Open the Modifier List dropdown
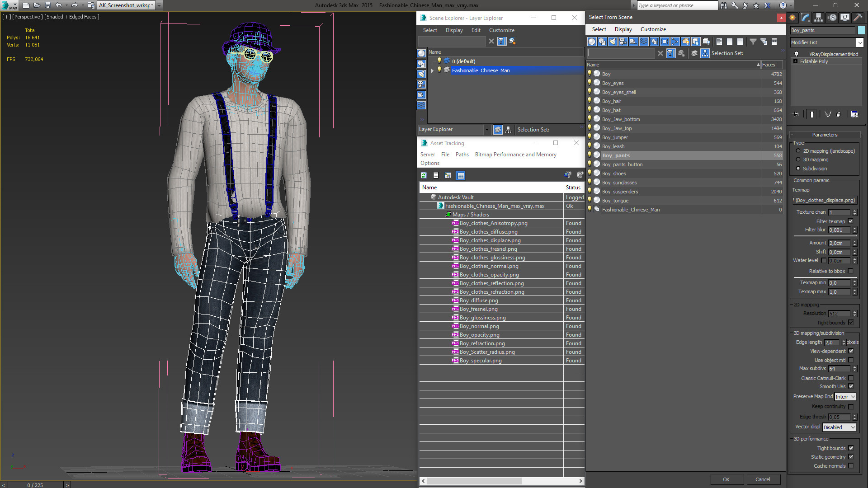 [859, 42]
